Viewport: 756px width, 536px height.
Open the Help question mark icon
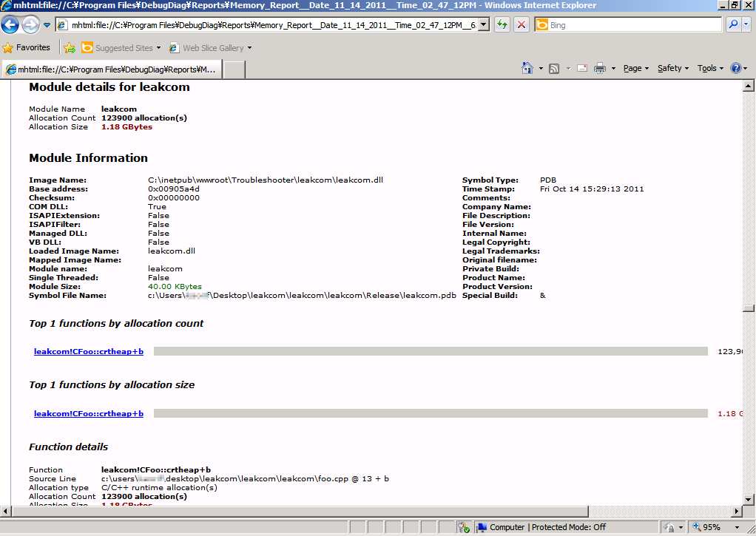(x=736, y=68)
